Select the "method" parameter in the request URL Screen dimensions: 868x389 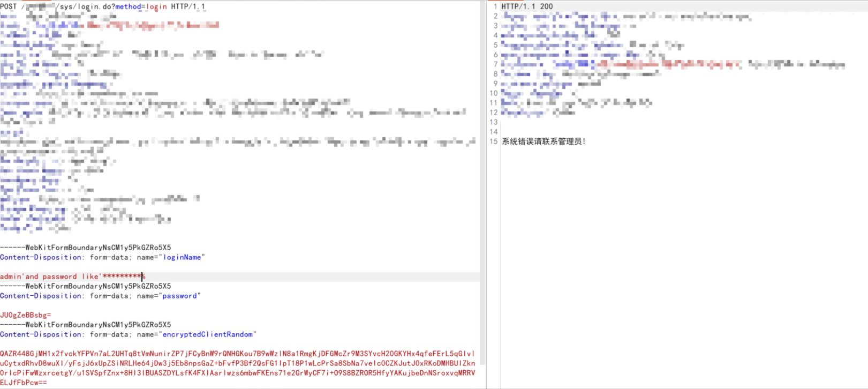[x=128, y=6]
